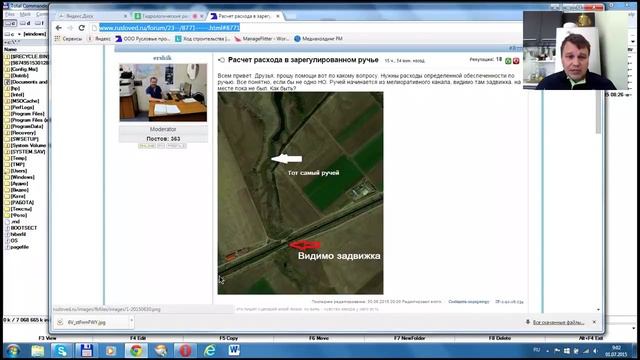Select the [SWSETUP] folder
Viewport: 640px width, 360px height.
pyautogui.click(x=24, y=139)
